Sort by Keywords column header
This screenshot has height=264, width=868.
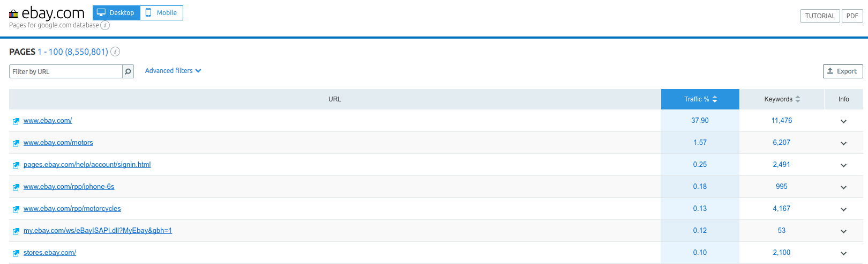[782, 99]
